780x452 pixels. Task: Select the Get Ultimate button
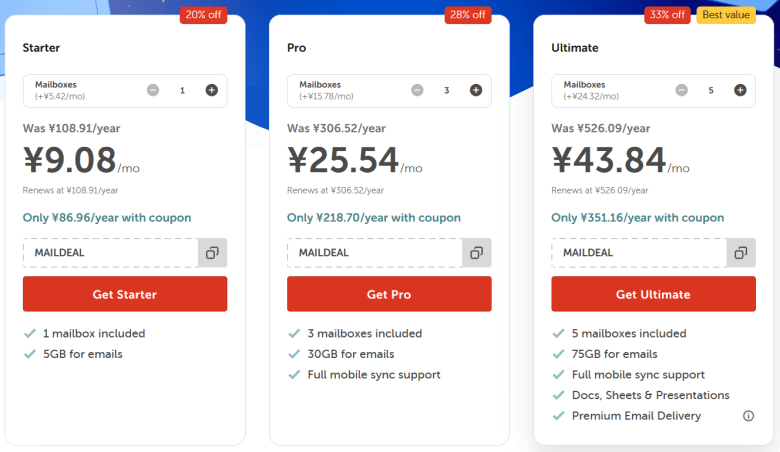point(653,294)
